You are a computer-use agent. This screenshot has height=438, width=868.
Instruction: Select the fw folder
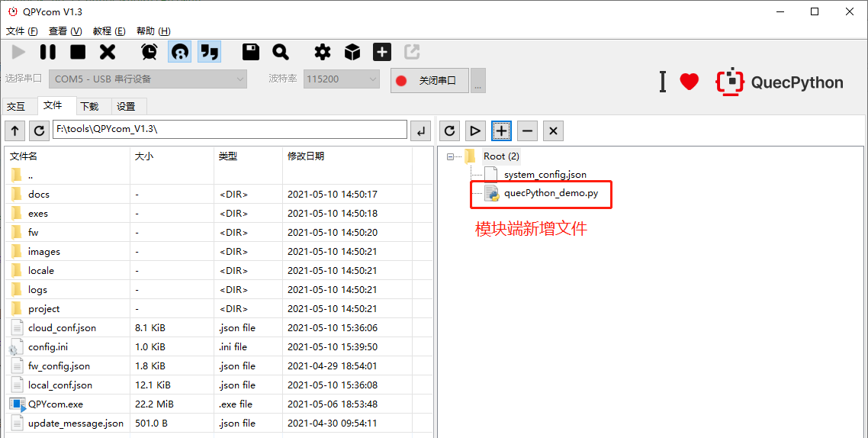(x=219, y=233)
